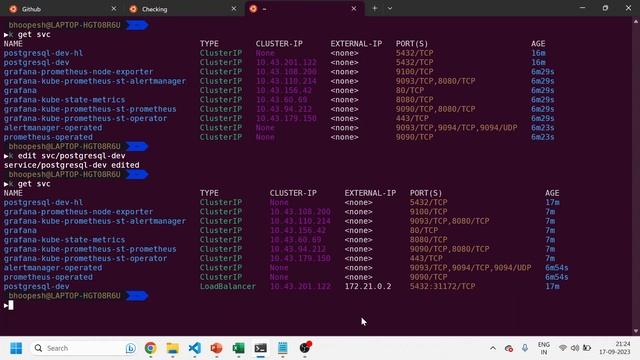The image size is (640, 360).
Task: Open PowerPoint from taskbar
Action: point(217,348)
